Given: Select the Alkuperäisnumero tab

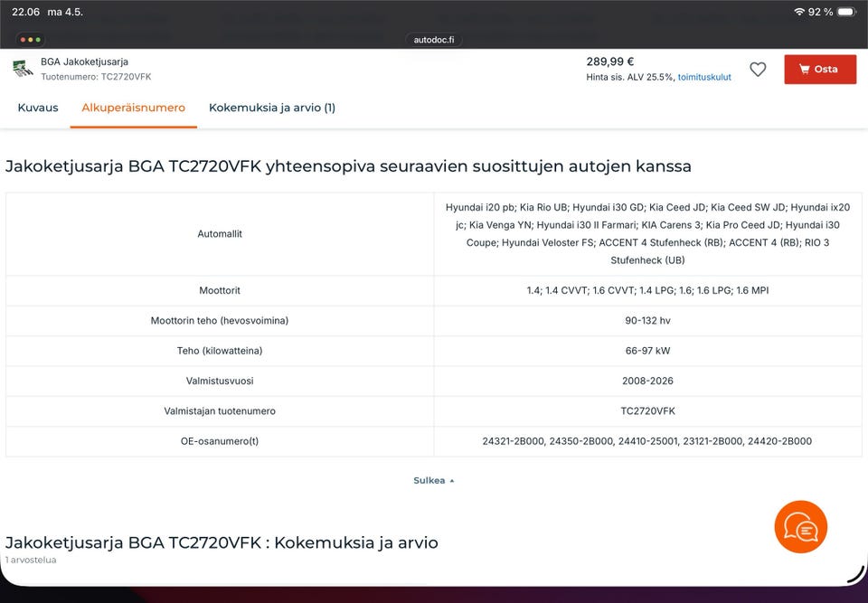Looking at the screenshot, I should pos(134,108).
